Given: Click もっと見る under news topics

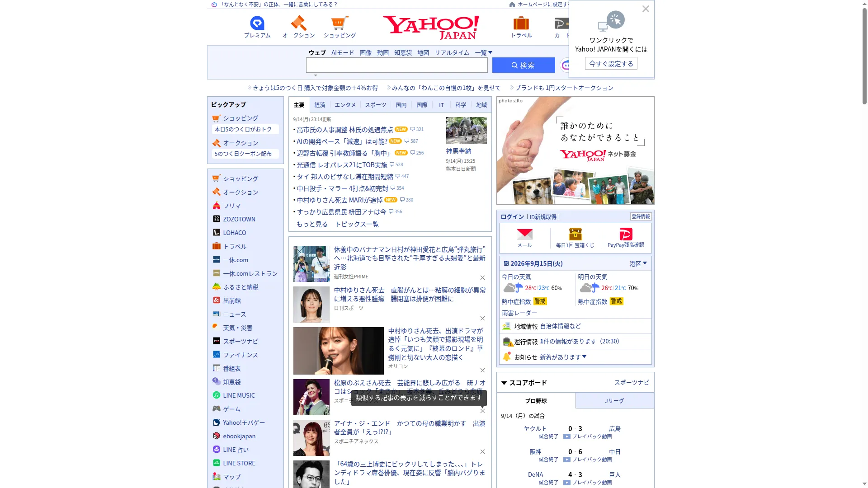Looking at the screenshot, I should (x=312, y=224).
